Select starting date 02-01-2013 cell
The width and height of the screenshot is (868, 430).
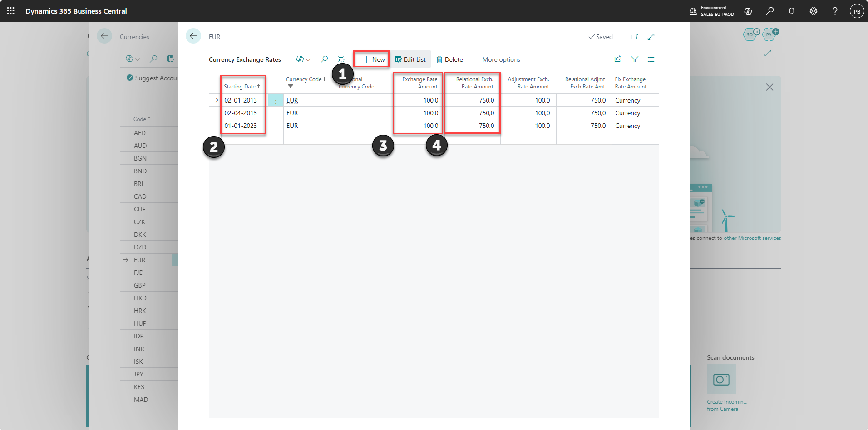point(241,100)
